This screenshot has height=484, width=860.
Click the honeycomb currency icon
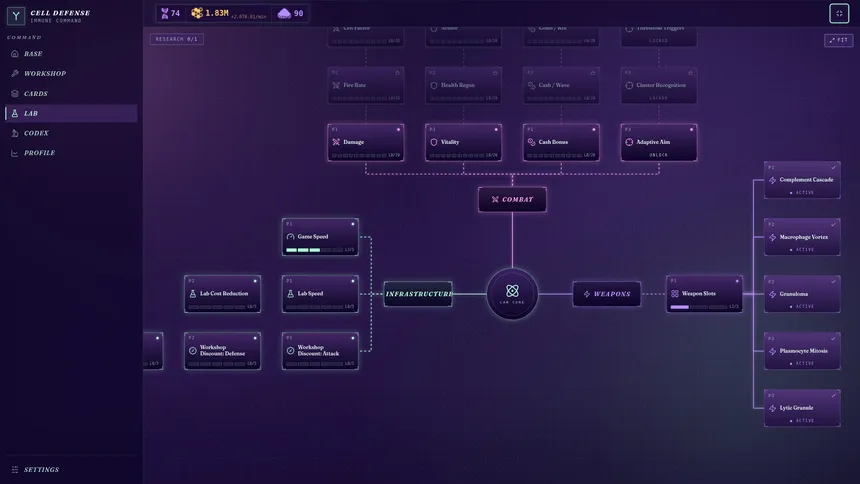(x=197, y=13)
